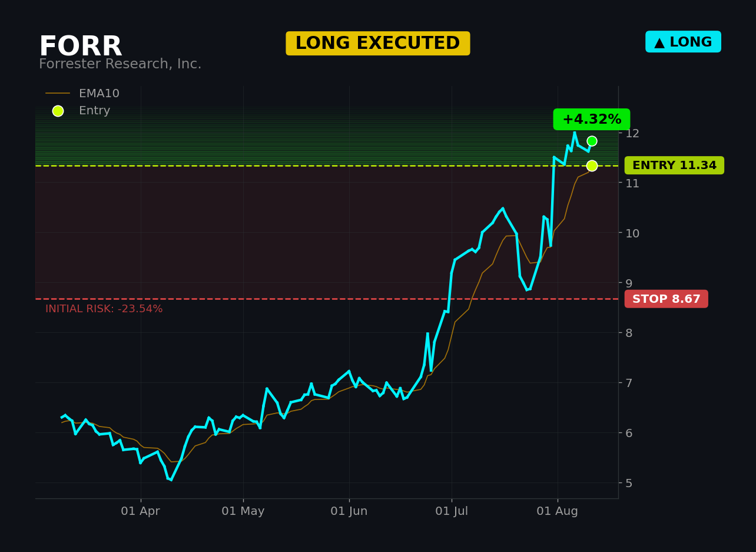This screenshot has height=552, width=756.
Task: Click the y-axis tick label 12
Action: pyautogui.click(x=632, y=133)
